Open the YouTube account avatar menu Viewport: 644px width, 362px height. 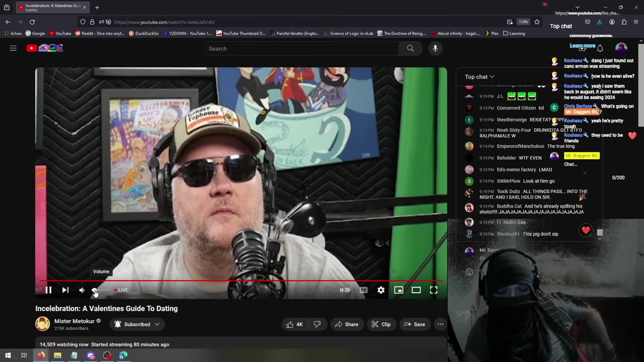pyautogui.click(x=621, y=48)
